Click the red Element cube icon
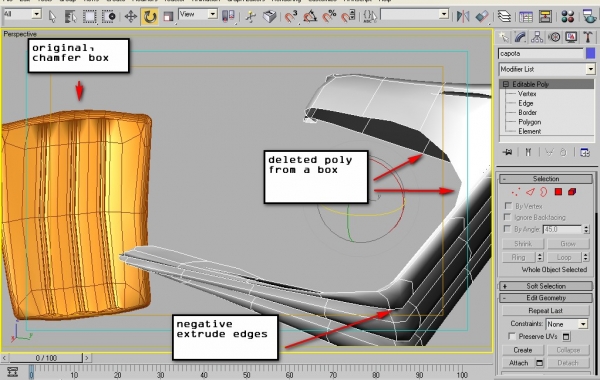The width and height of the screenshot is (600, 380). point(572,192)
